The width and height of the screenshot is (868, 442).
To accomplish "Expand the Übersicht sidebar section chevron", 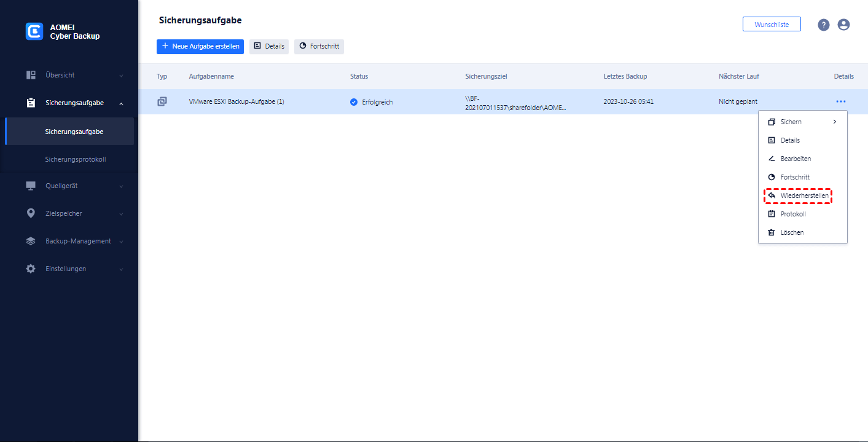I will tap(121, 76).
